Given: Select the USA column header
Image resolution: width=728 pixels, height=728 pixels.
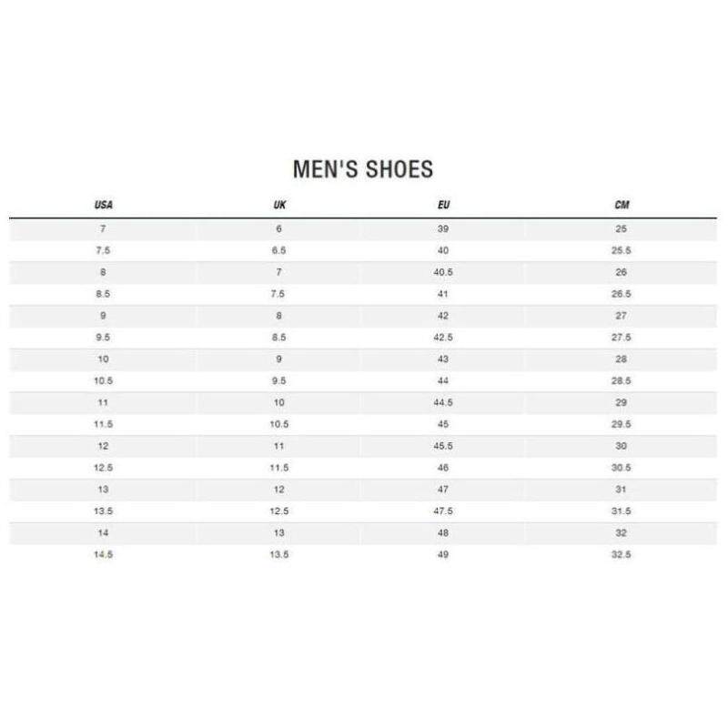Looking at the screenshot, I should [x=103, y=206].
